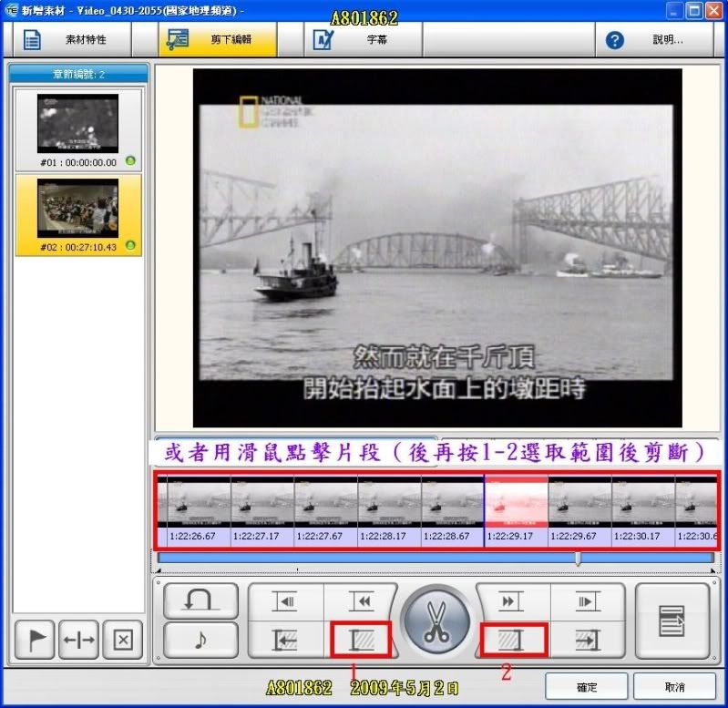
Task: Click the blue timeline scrub bar
Action: click(436, 557)
